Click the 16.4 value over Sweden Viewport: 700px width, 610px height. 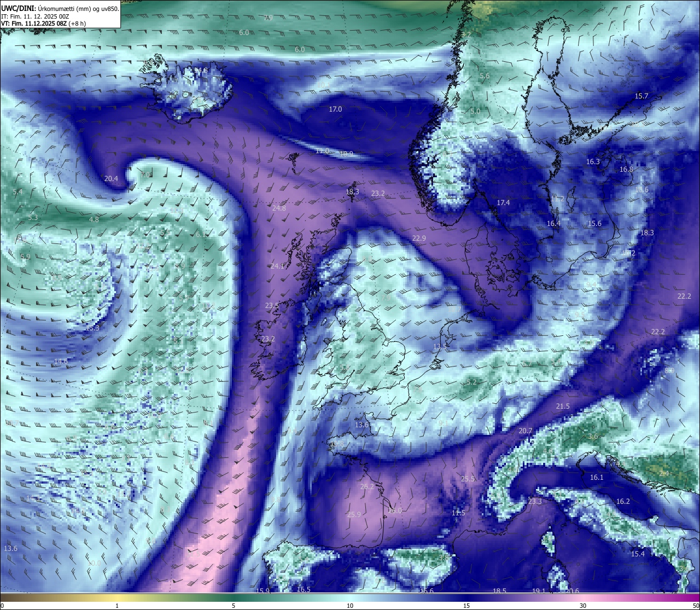pyautogui.click(x=553, y=223)
